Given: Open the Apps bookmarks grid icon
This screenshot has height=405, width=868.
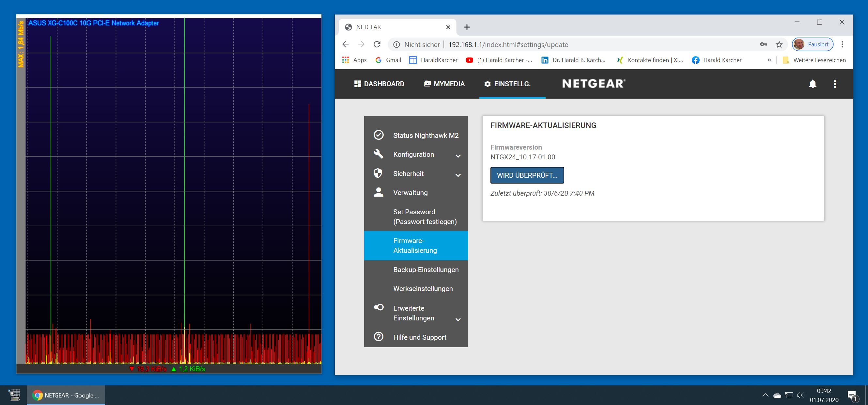Looking at the screenshot, I should (x=345, y=60).
